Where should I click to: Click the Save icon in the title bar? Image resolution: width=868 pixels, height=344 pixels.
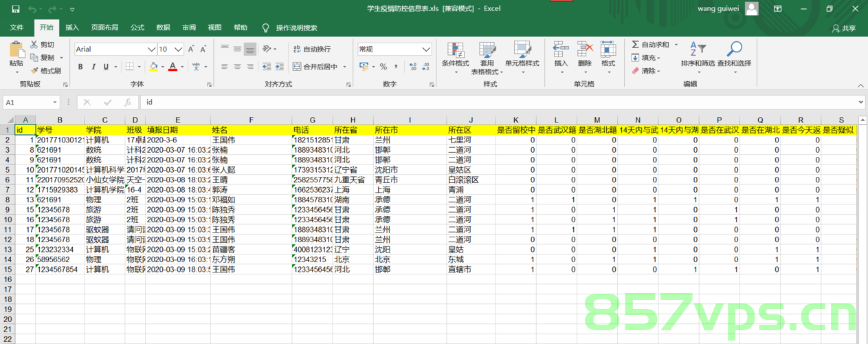14,9
